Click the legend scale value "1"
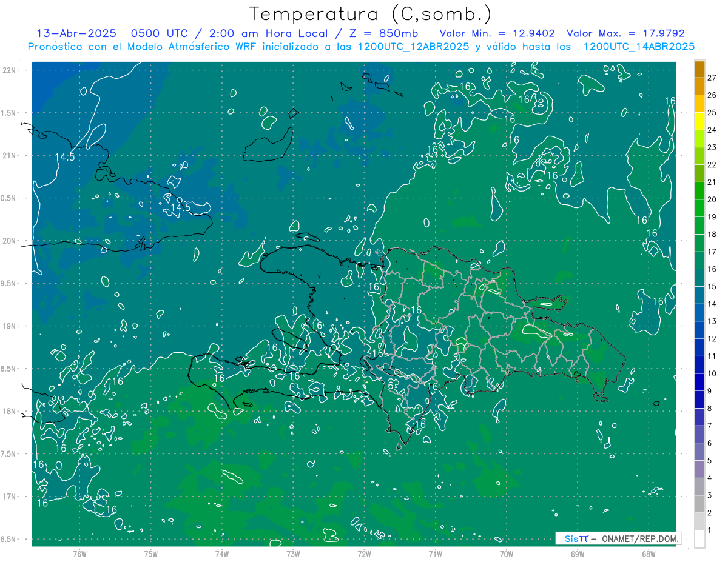728x562 pixels. click(710, 530)
